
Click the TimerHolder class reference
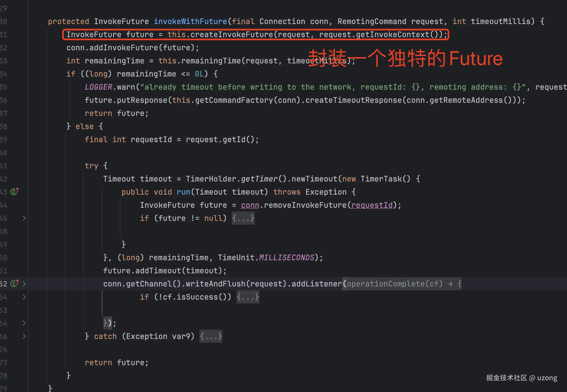pyautogui.click(x=211, y=179)
